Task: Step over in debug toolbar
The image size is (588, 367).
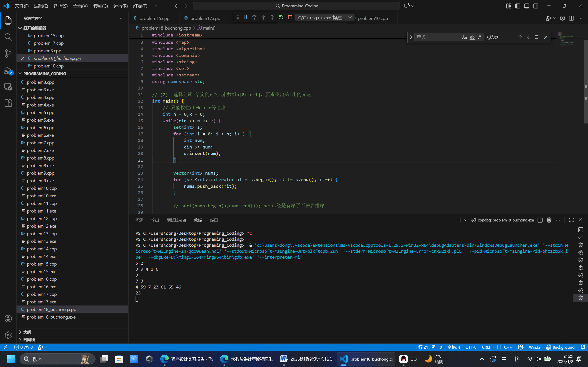Action: coord(254,17)
